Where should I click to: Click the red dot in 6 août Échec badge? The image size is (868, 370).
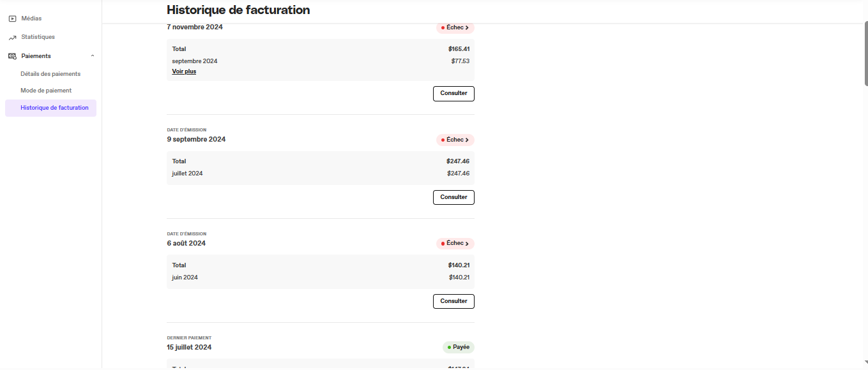click(443, 244)
